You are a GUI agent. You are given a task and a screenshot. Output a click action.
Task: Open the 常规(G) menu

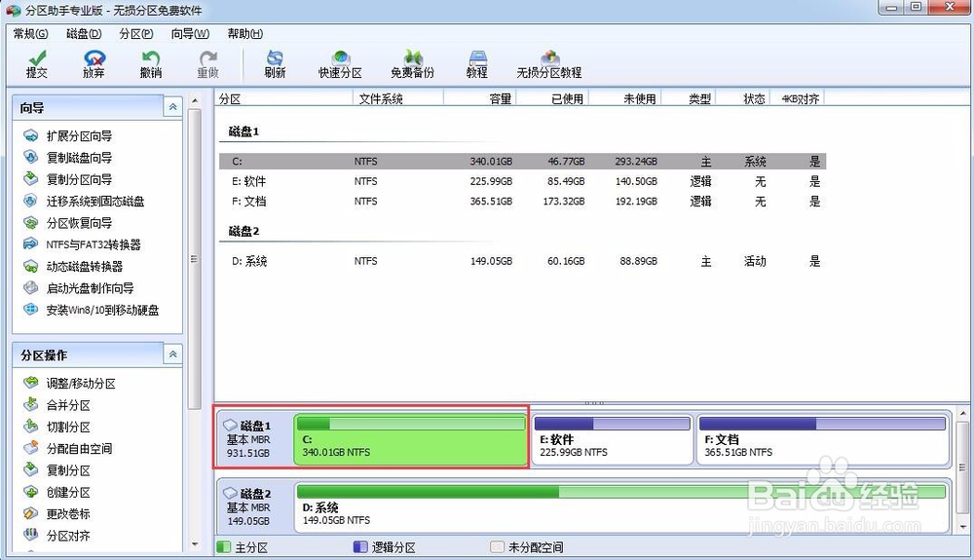point(30,33)
